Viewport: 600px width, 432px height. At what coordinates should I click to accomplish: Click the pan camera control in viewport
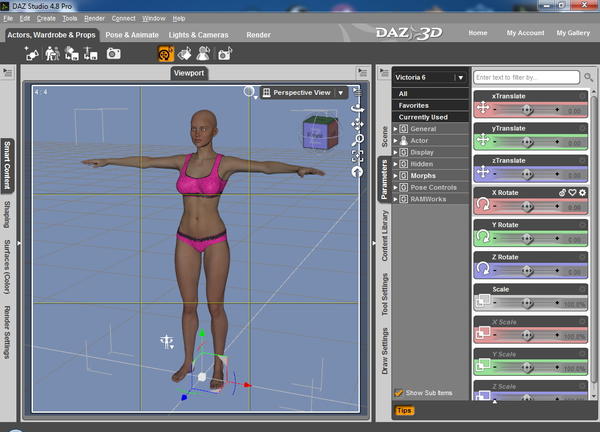pos(357,124)
